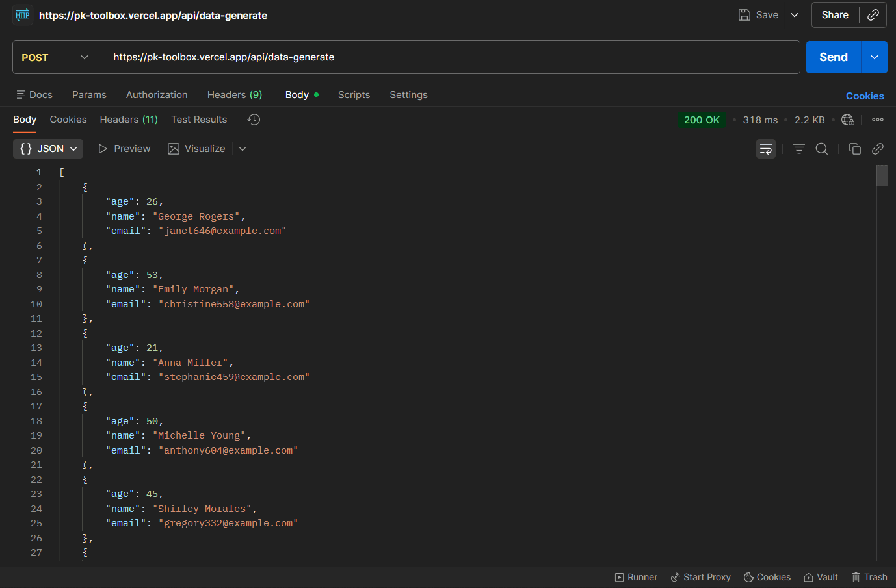Open the Authorization tab
The height and width of the screenshot is (588, 896).
tap(157, 95)
